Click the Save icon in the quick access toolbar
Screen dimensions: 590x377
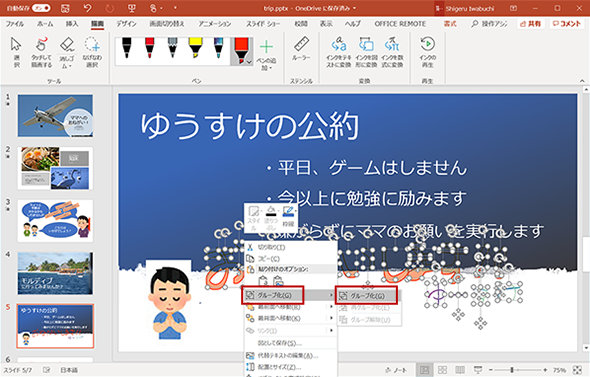pyautogui.click(x=65, y=8)
